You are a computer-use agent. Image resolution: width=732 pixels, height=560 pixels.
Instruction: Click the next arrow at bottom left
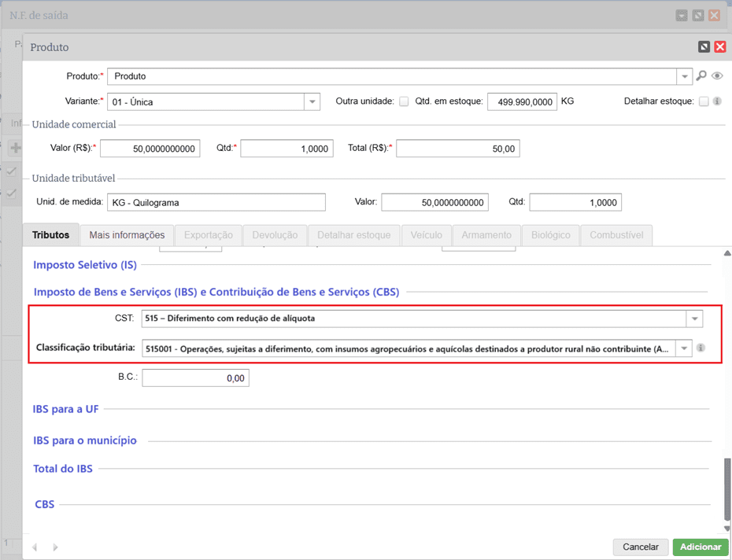[x=55, y=547]
